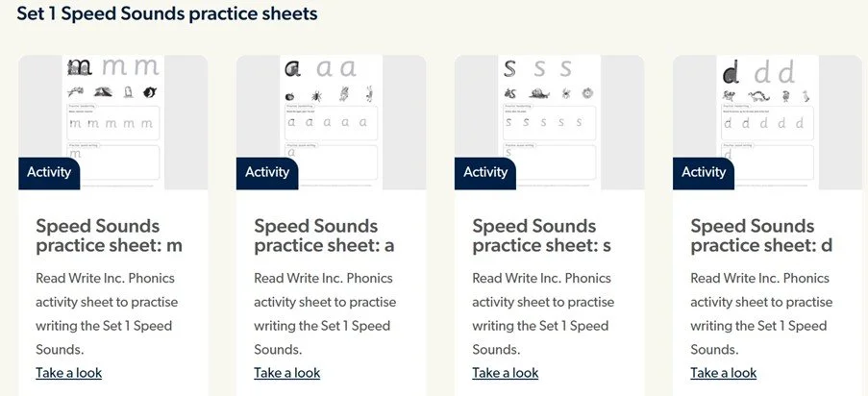Follow 'Take a look' link under a sheet
This screenshot has width=868, height=396.
point(286,373)
